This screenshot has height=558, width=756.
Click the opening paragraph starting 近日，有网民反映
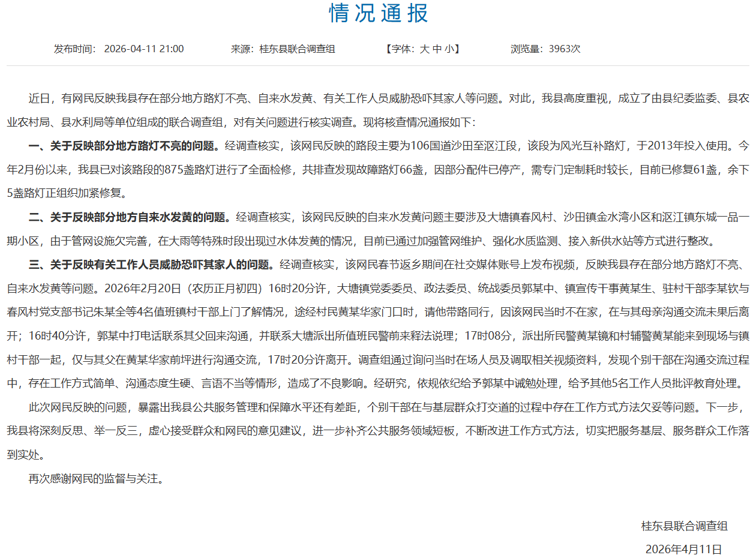(x=378, y=110)
